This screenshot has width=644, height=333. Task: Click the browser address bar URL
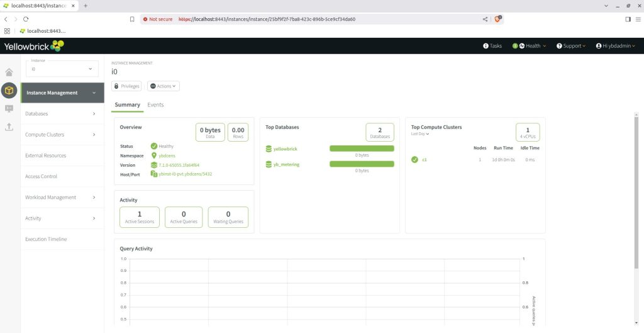(x=267, y=19)
